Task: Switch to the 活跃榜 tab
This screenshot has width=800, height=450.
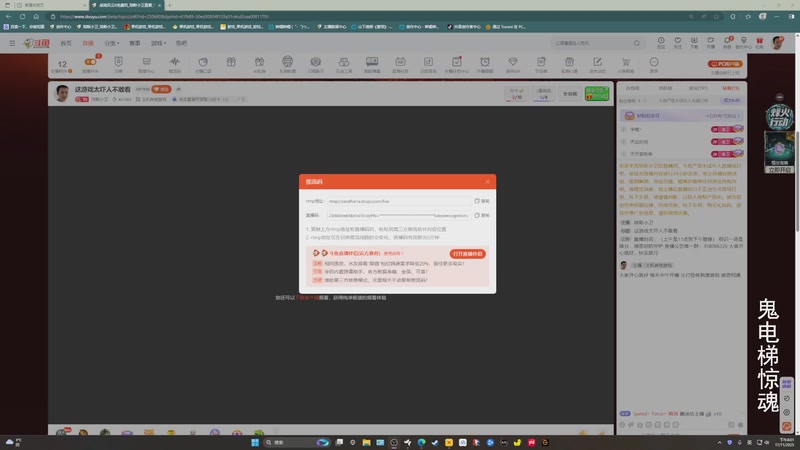Action: point(665,88)
